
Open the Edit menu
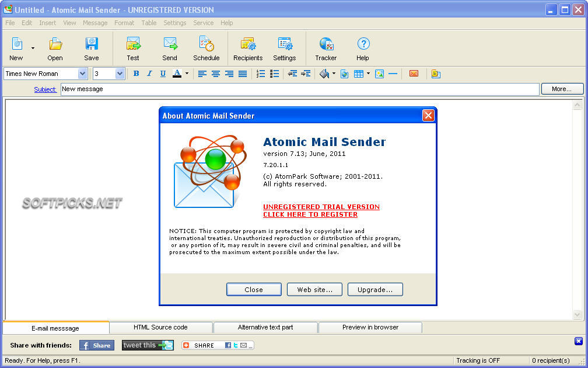[x=27, y=23]
